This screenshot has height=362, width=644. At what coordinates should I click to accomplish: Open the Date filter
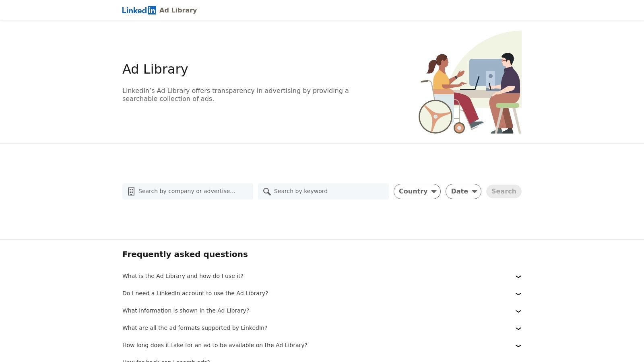463,191
